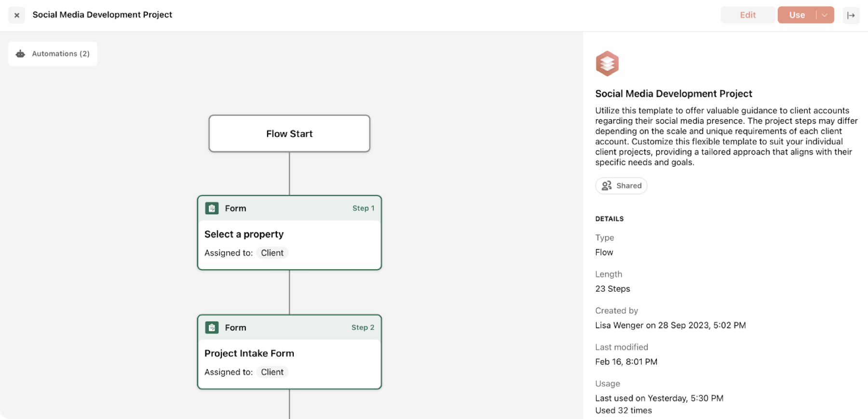Open the Automations robot icon

pyautogui.click(x=20, y=54)
